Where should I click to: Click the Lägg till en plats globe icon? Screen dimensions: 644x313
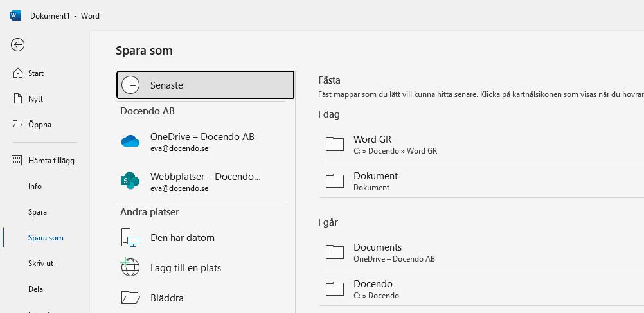(x=130, y=267)
